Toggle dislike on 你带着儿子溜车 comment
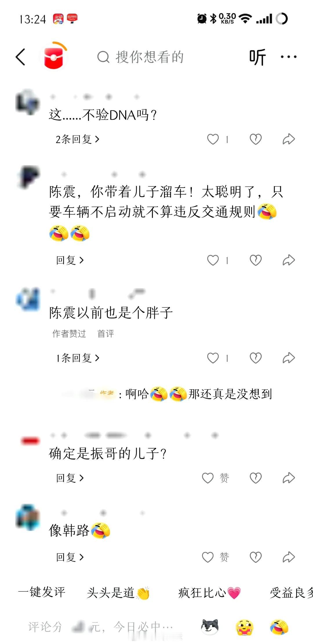Screen dimensions: 313x644 tap(256, 260)
